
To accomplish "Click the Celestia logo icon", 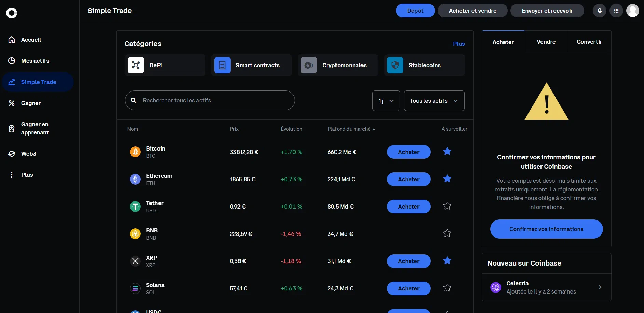I will coord(496,287).
